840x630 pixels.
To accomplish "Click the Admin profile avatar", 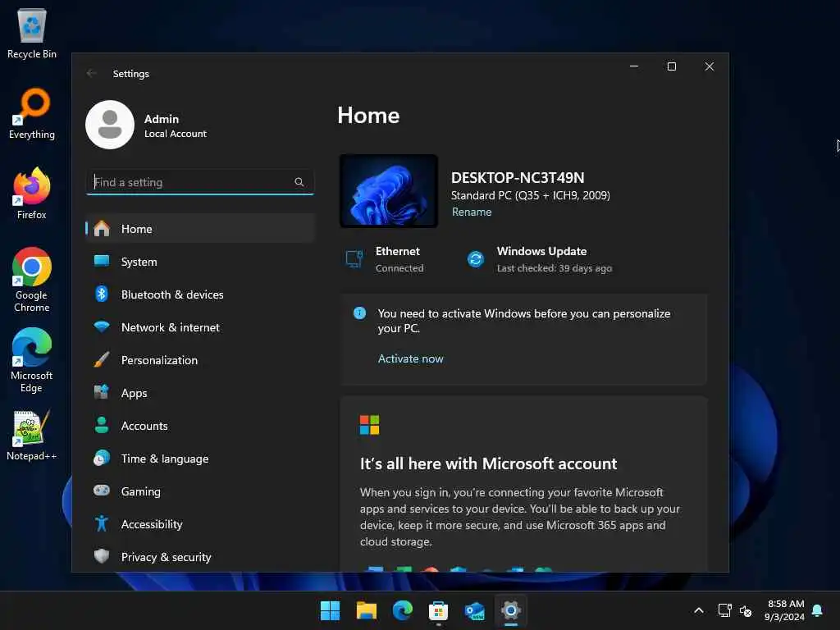I will [110, 125].
